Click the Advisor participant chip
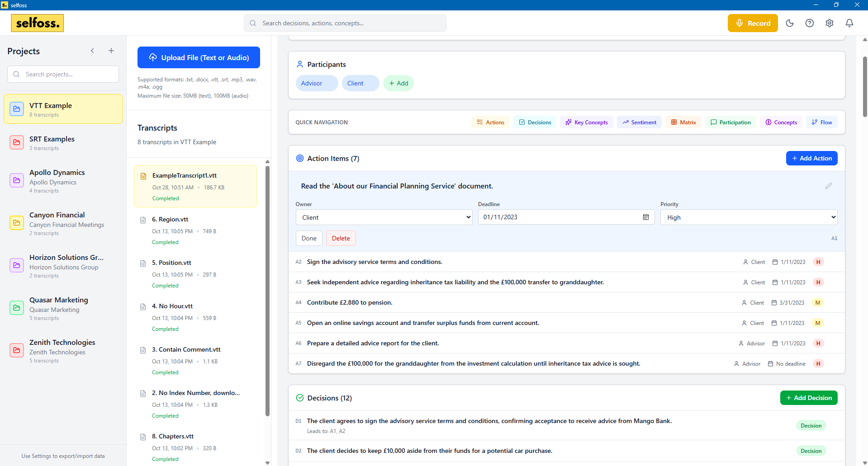 (x=317, y=83)
